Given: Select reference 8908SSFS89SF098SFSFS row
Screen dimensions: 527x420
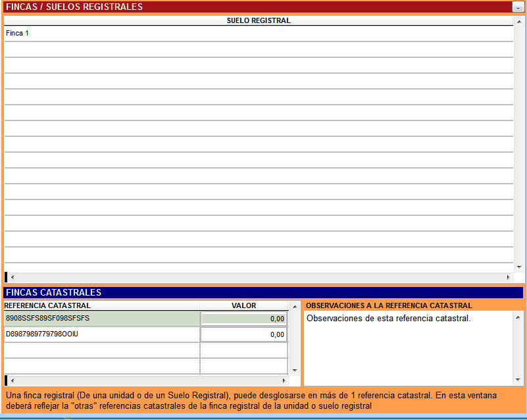Looking at the screenshot, I should 102,319.
